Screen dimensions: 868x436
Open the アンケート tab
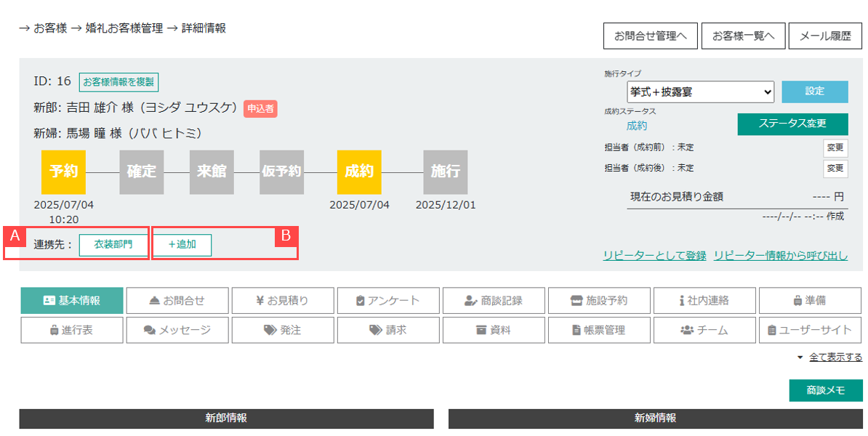[388, 300]
